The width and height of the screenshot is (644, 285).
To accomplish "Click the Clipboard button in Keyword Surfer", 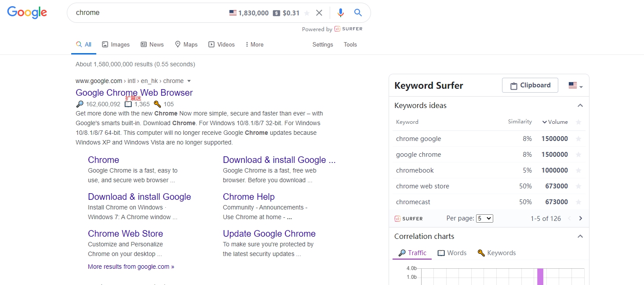I will (x=530, y=85).
